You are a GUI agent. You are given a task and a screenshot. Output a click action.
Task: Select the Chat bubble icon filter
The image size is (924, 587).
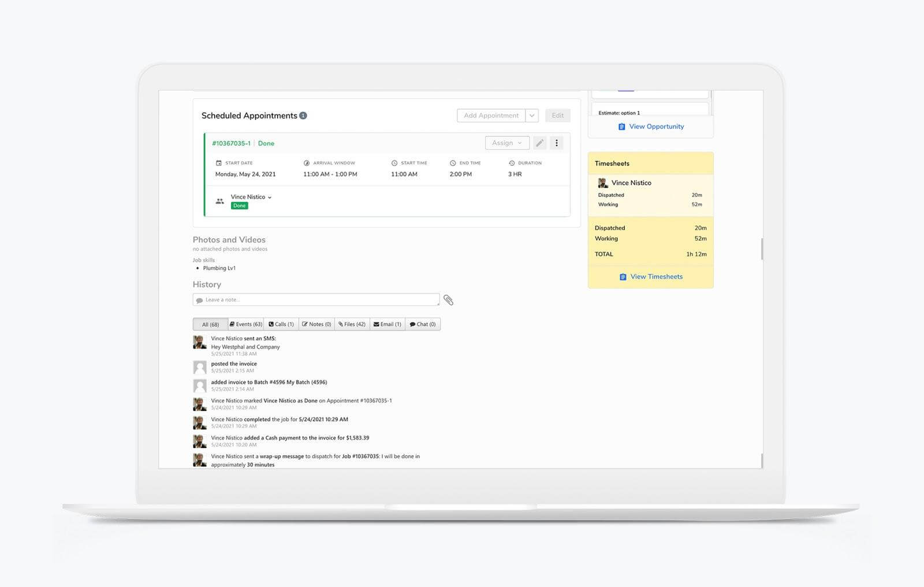412,324
